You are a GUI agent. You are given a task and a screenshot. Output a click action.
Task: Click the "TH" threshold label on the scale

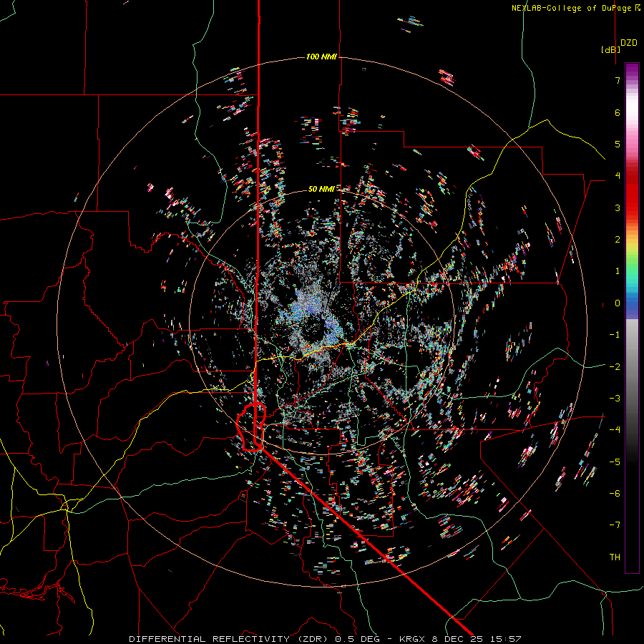tap(615, 557)
